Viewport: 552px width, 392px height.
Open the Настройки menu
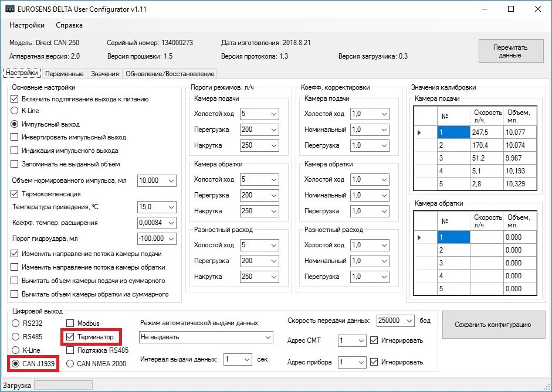(x=27, y=25)
